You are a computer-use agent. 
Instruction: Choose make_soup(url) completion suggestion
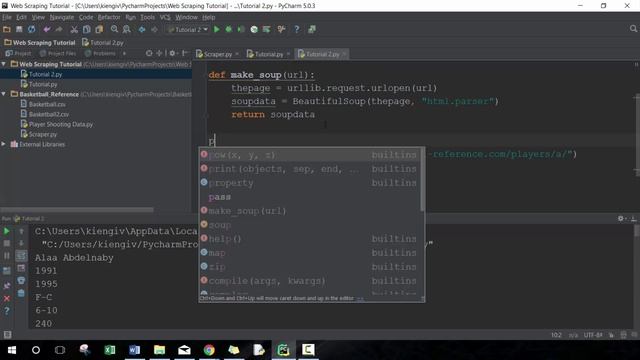coord(309,211)
